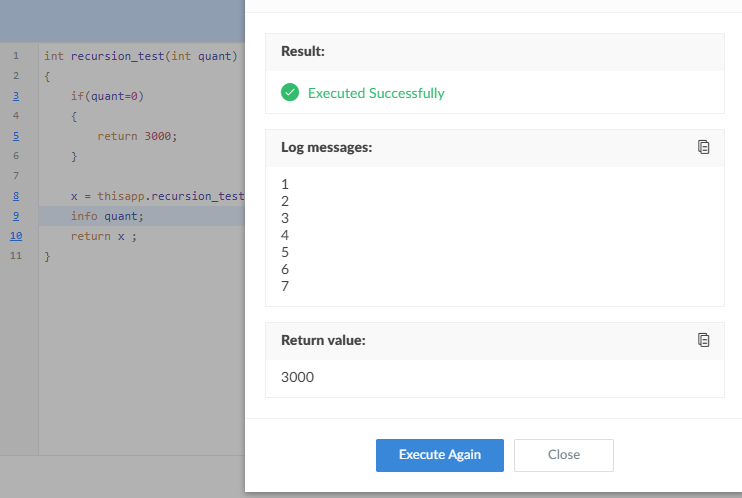
Task: Click the Execute Again button
Action: click(439, 455)
